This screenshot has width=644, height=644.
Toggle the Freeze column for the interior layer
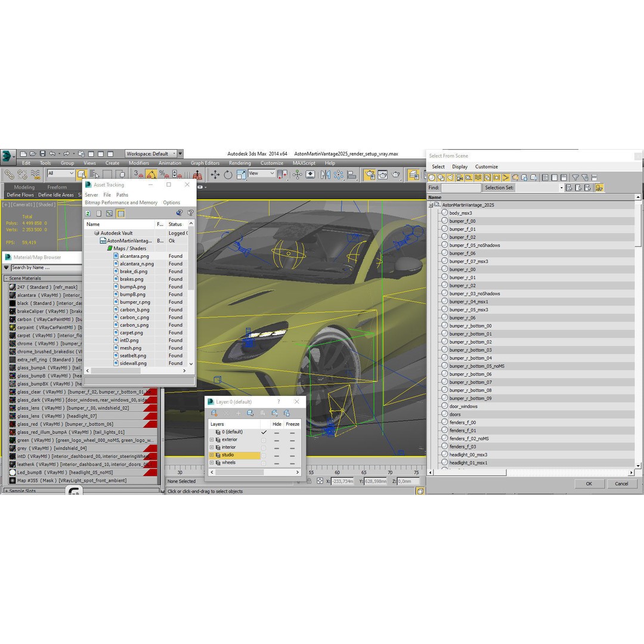pyautogui.click(x=292, y=447)
